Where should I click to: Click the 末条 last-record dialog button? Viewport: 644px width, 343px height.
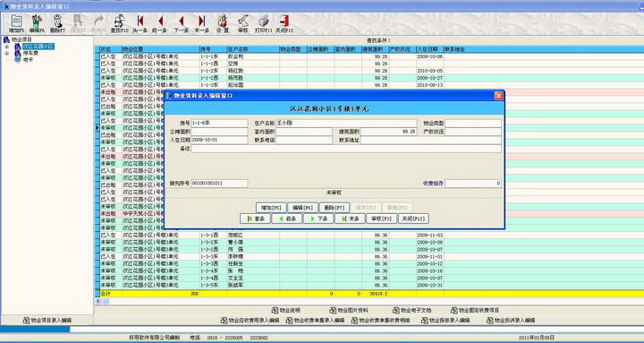click(x=351, y=219)
